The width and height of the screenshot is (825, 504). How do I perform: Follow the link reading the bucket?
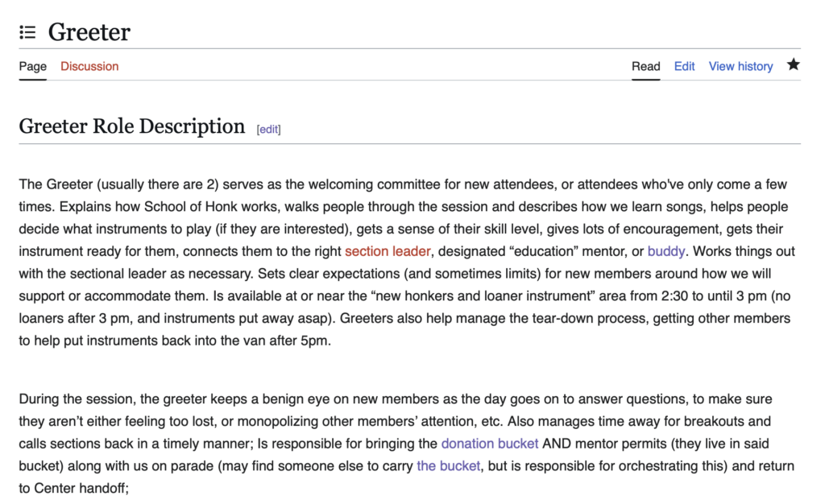click(x=448, y=466)
